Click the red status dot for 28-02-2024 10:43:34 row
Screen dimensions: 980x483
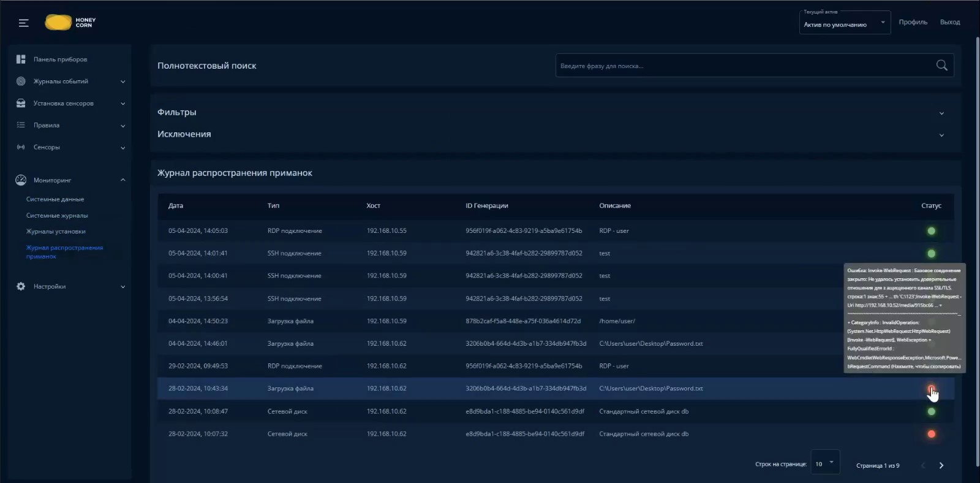coord(931,389)
